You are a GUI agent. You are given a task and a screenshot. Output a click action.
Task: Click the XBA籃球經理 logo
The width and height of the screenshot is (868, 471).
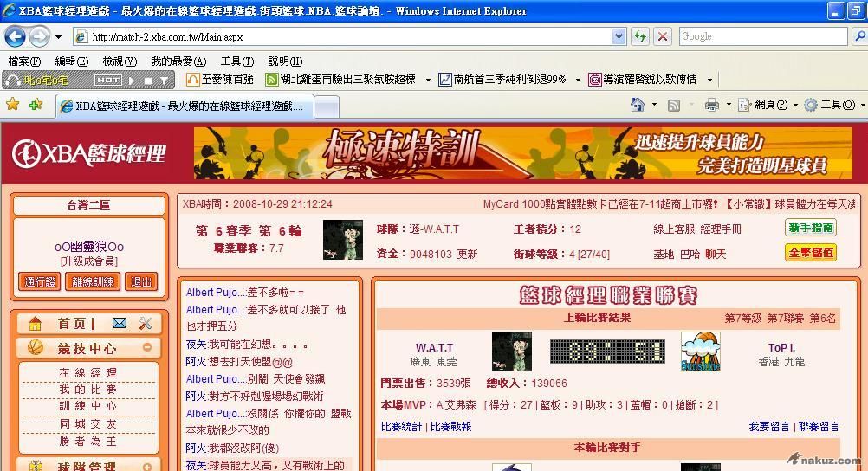pyautogui.click(x=89, y=153)
